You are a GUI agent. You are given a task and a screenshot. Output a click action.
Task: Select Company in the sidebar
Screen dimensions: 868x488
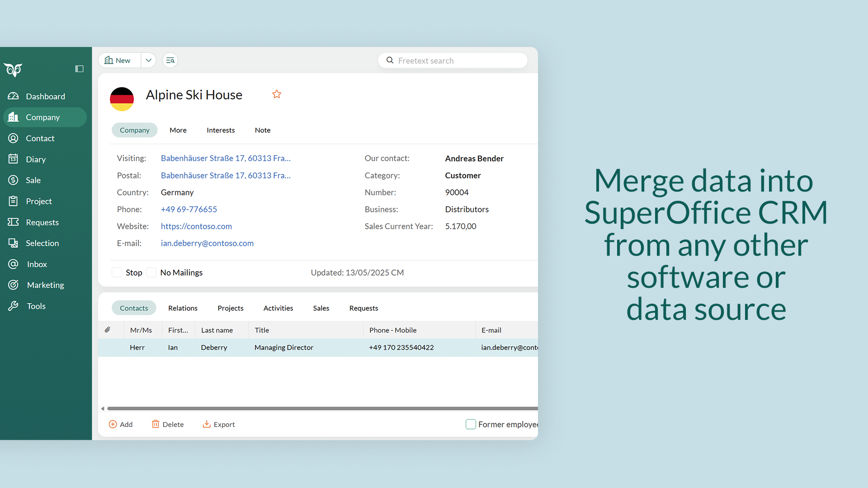tap(45, 117)
